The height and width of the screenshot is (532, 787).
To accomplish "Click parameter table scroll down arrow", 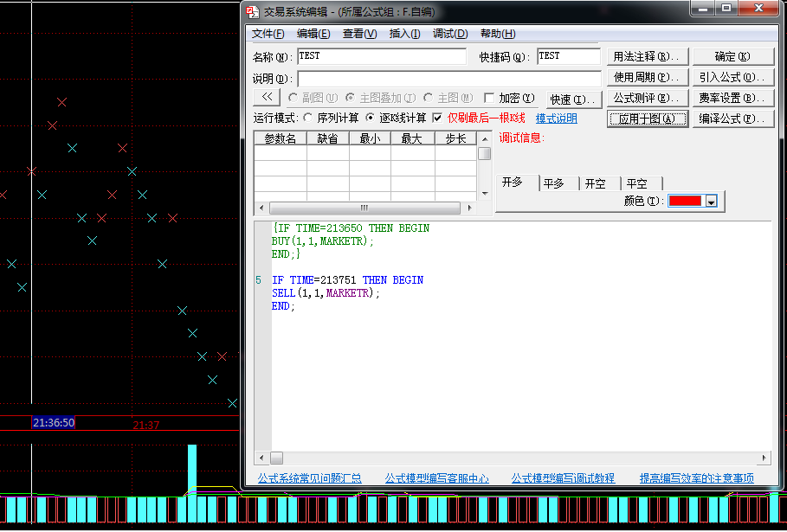I will coord(485,194).
